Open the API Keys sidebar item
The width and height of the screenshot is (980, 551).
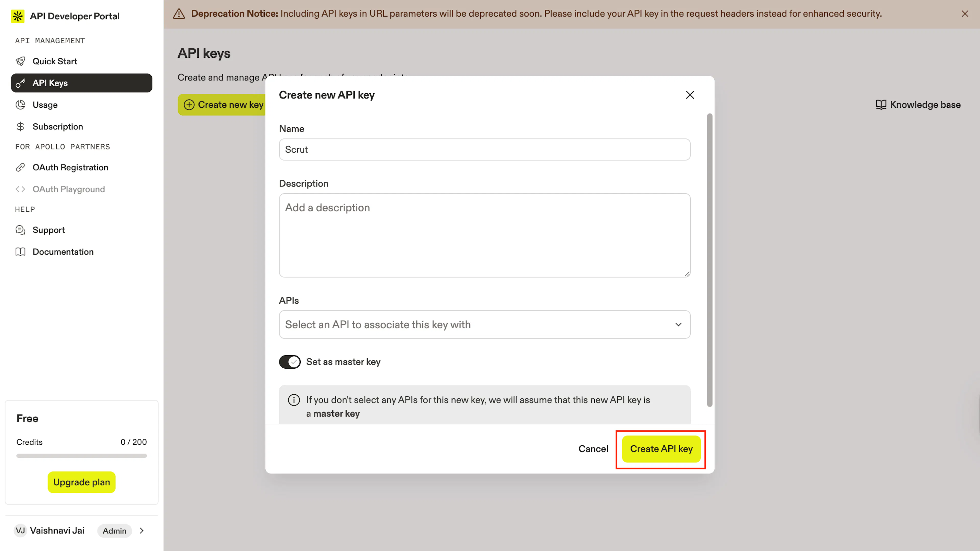pos(81,83)
